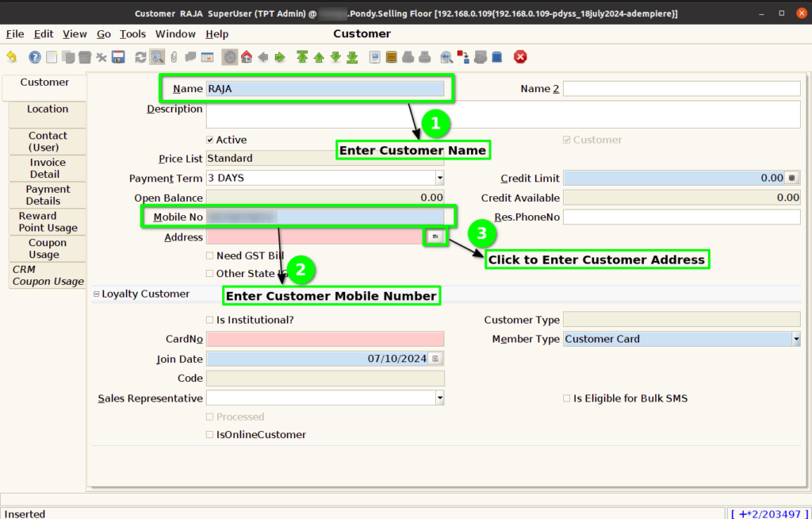This screenshot has height=519, width=812.
Task: Toggle the grayed Customer checkbox
Action: point(566,140)
